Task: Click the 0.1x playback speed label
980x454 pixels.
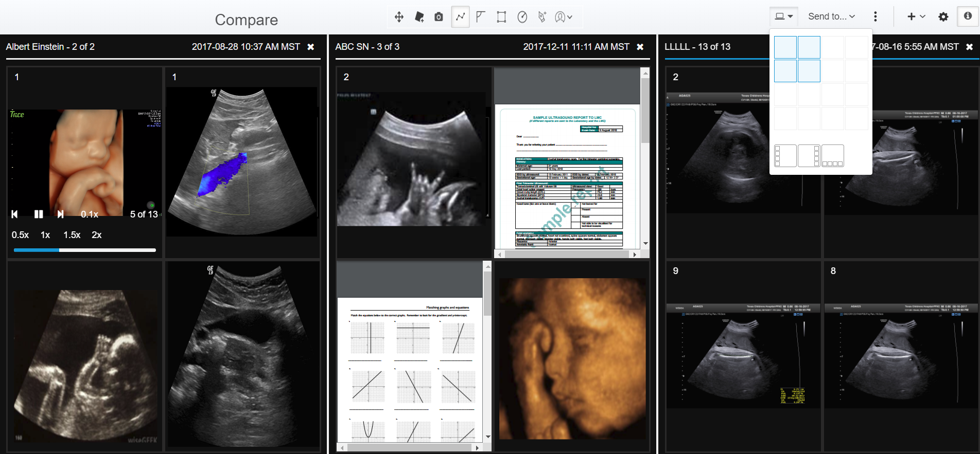Action: tap(90, 214)
